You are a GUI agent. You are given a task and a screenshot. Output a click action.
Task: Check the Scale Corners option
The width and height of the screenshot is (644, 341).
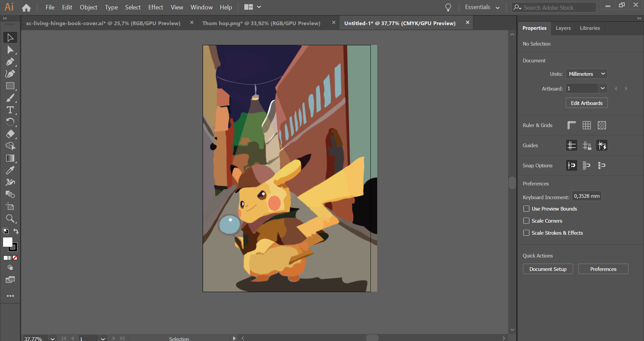pos(526,221)
